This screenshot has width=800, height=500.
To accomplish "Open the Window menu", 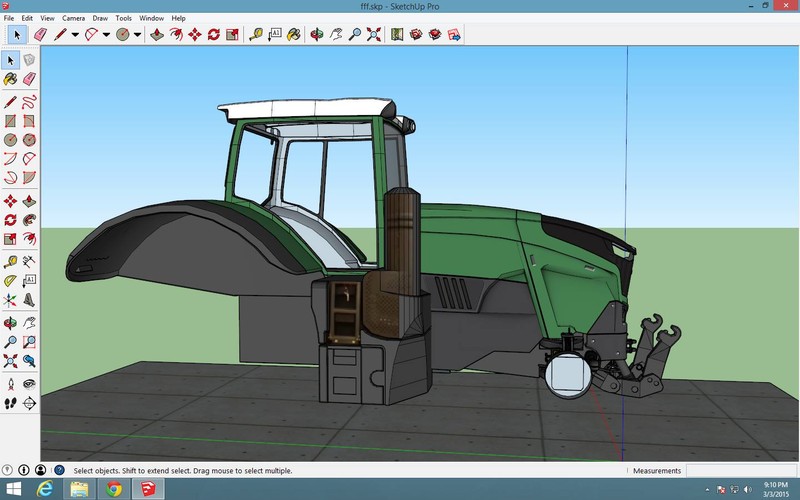I will [x=151, y=18].
